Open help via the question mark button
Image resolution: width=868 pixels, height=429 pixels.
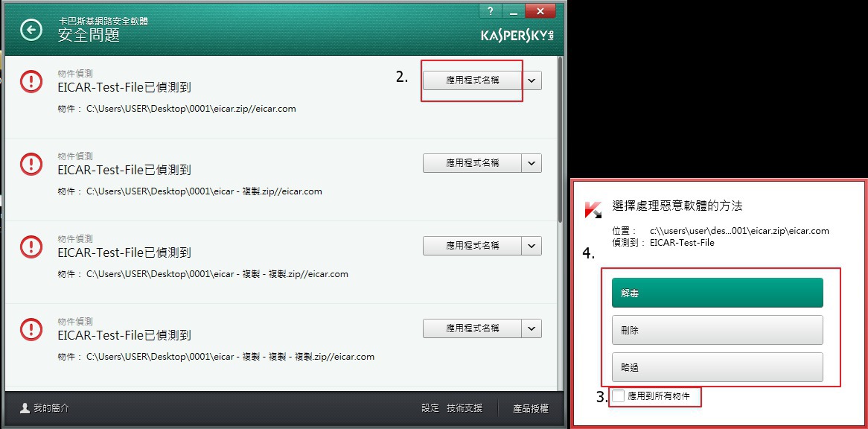point(490,11)
